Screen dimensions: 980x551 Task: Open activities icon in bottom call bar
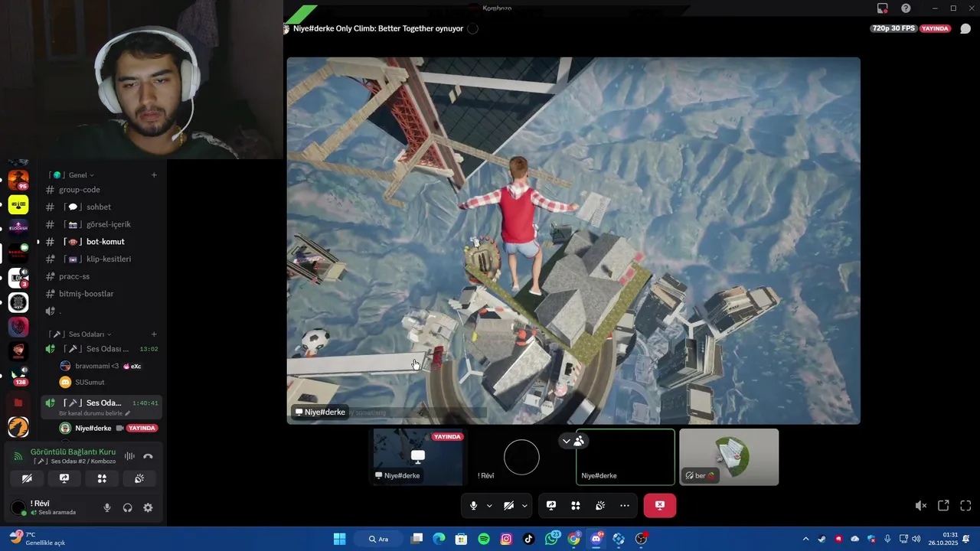[x=576, y=505]
